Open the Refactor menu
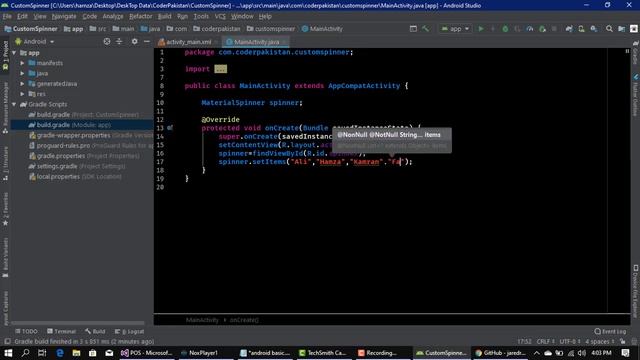 coord(140,16)
